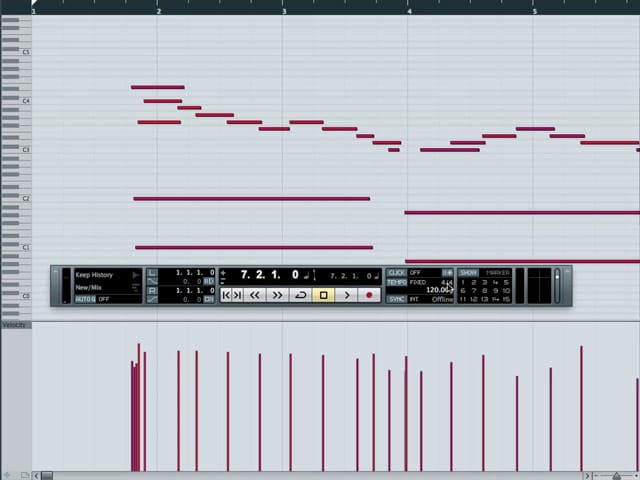The image size is (640, 480).
Task: Click the SHOW markers button
Action: [x=469, y=273]
